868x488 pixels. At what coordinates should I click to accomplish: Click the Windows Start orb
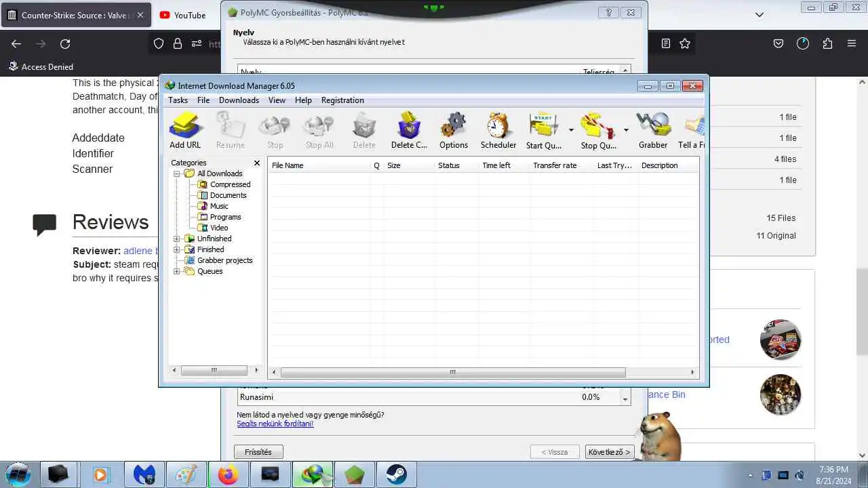click(x=18, y=474)
